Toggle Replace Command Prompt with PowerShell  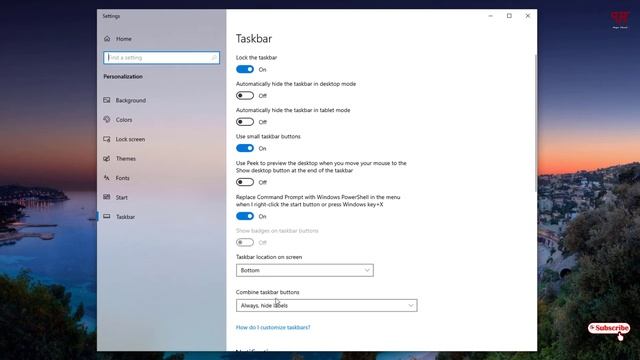point(245,216)
